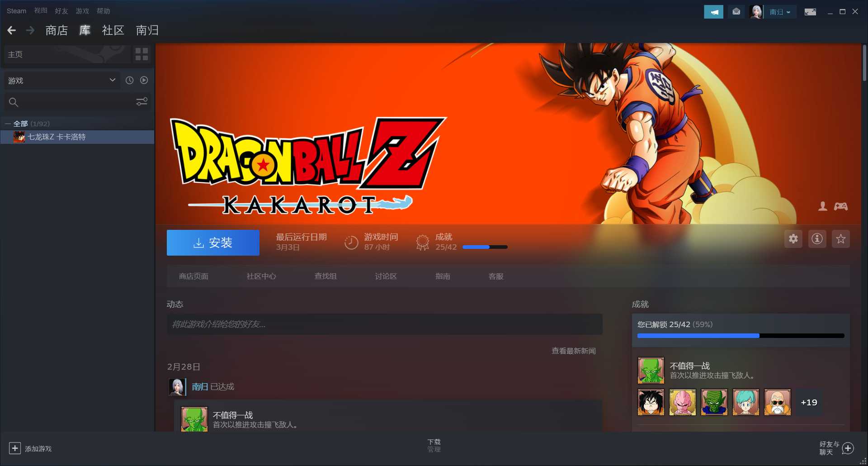
Task: Open the 讨论区 link
Action: pos(386,276)
